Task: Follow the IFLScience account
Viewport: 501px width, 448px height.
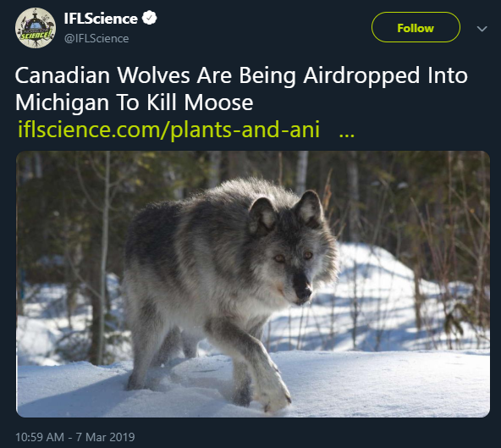Action: [x=416, y=27]
